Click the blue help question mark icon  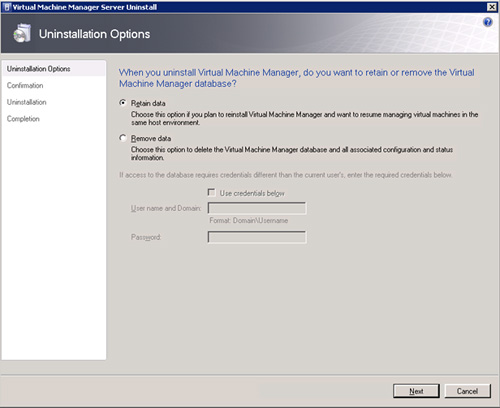pos(487,22)
